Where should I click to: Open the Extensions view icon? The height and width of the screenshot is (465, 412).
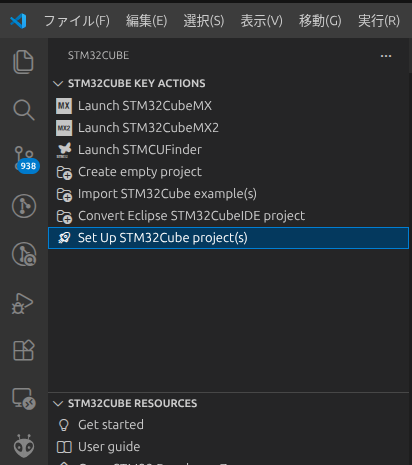[x=24, y=350]
